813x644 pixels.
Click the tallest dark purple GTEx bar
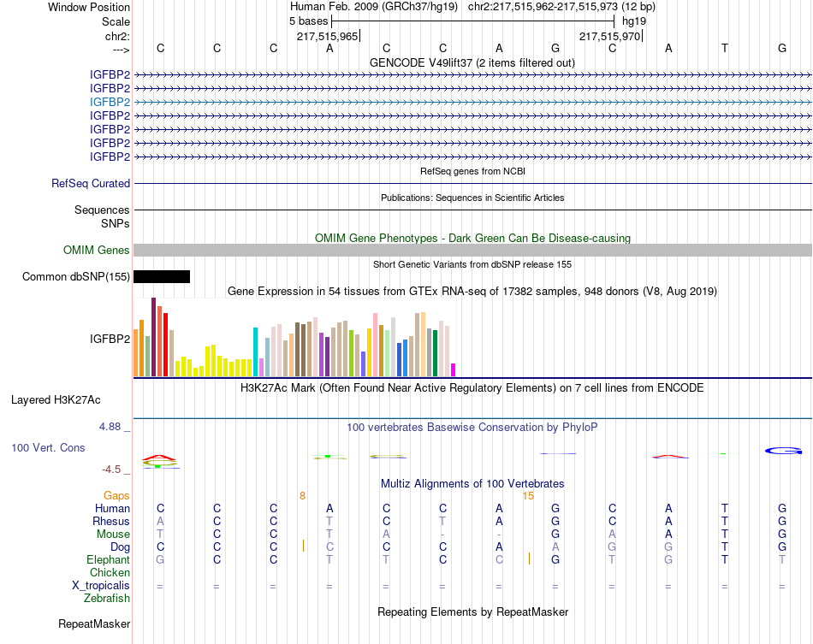153,337
